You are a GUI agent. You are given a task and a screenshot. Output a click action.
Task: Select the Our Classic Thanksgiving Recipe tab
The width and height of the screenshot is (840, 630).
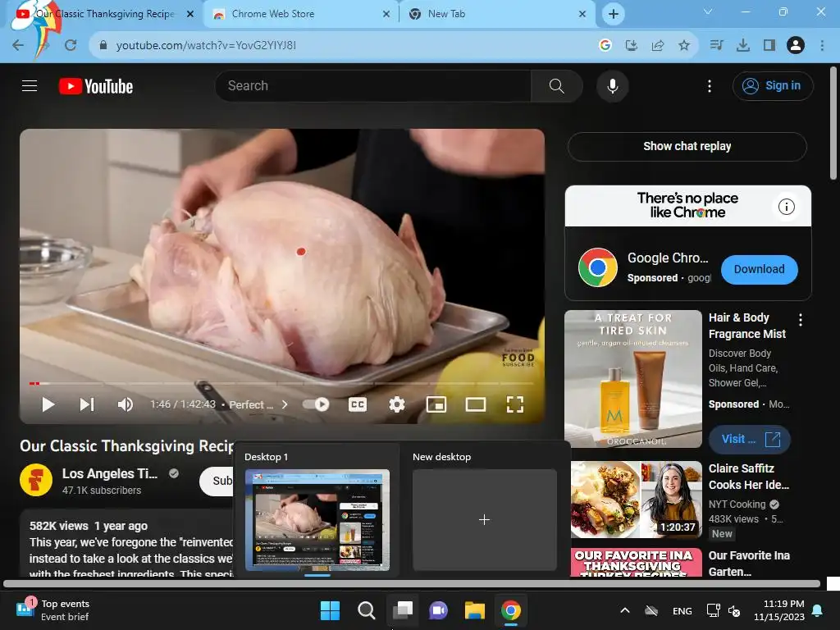pos(104,14)
